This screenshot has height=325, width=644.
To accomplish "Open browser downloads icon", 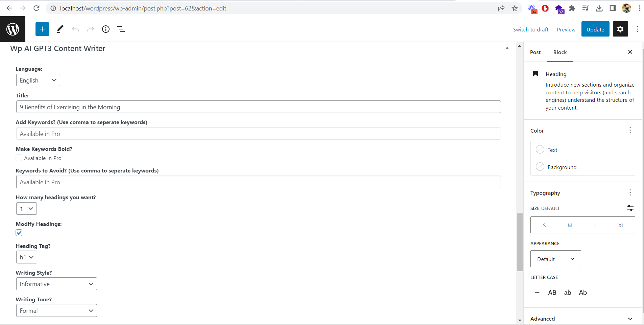I will (x=599, y=8).
